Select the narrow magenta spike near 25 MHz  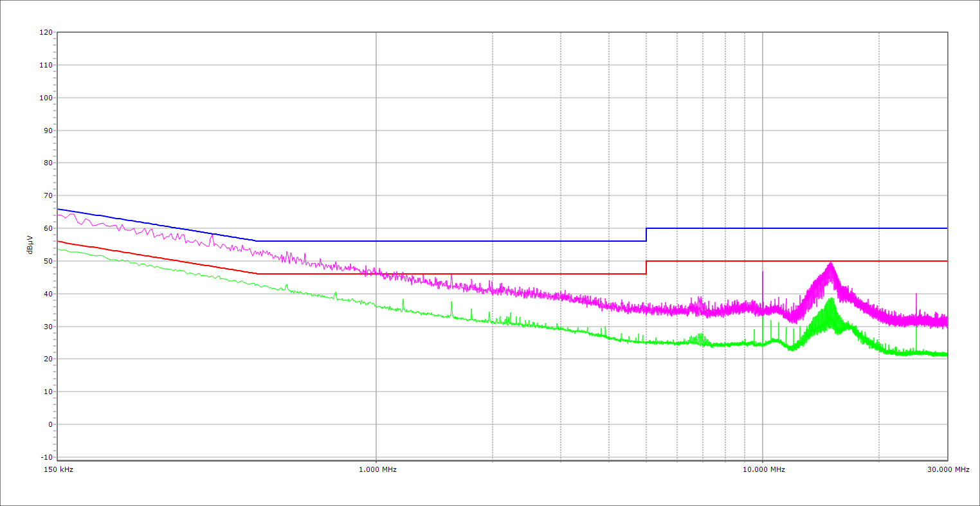[916, 294]
